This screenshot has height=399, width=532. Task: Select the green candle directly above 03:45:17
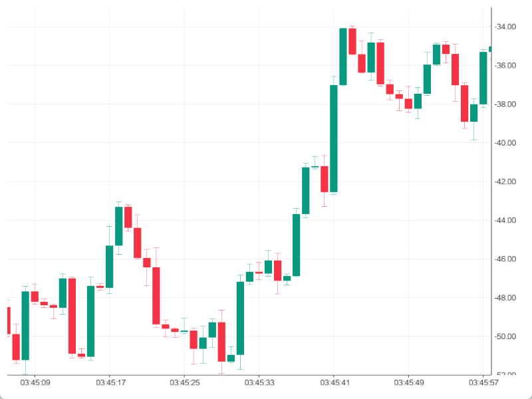[x=109, y=267]
